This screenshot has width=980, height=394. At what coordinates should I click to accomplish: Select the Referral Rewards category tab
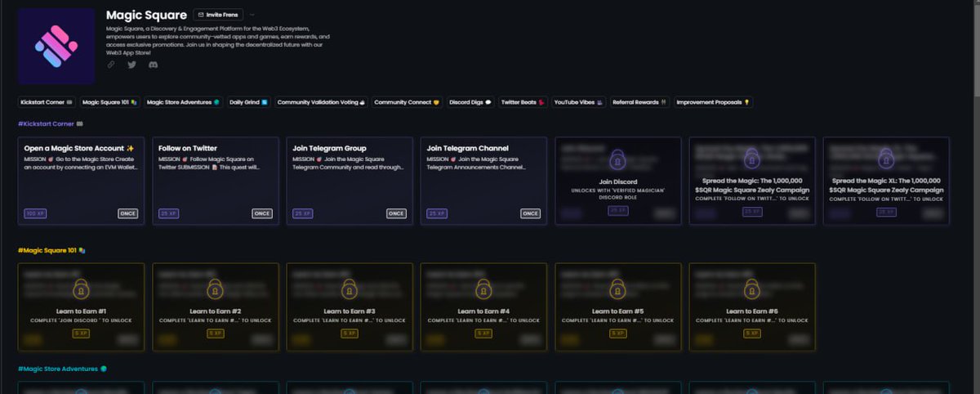639,102
